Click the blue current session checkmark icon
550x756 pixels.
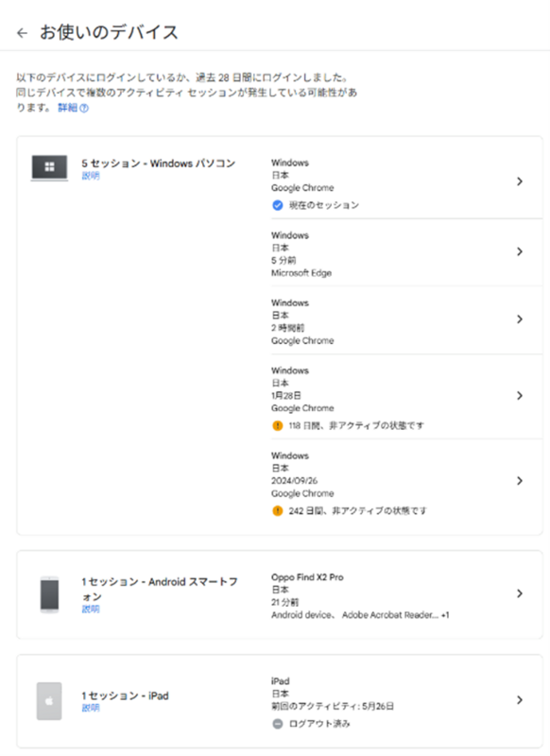[x=278, y=205]
